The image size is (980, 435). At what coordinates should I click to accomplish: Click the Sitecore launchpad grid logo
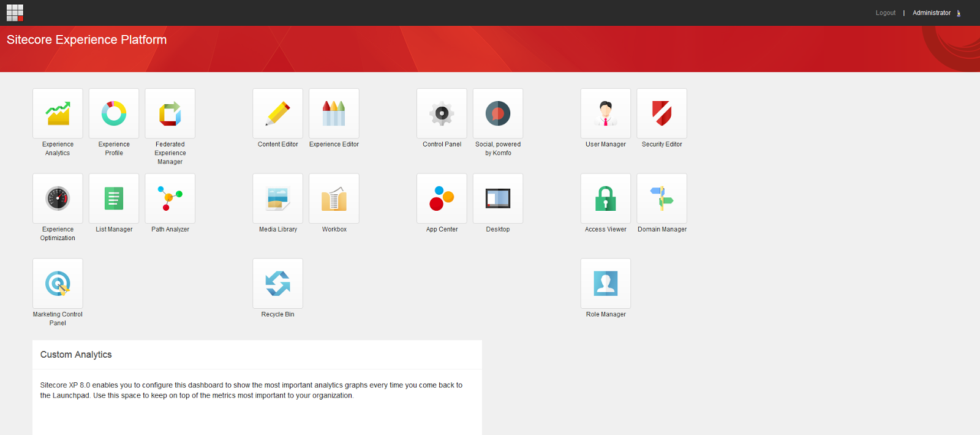(15, 13)
